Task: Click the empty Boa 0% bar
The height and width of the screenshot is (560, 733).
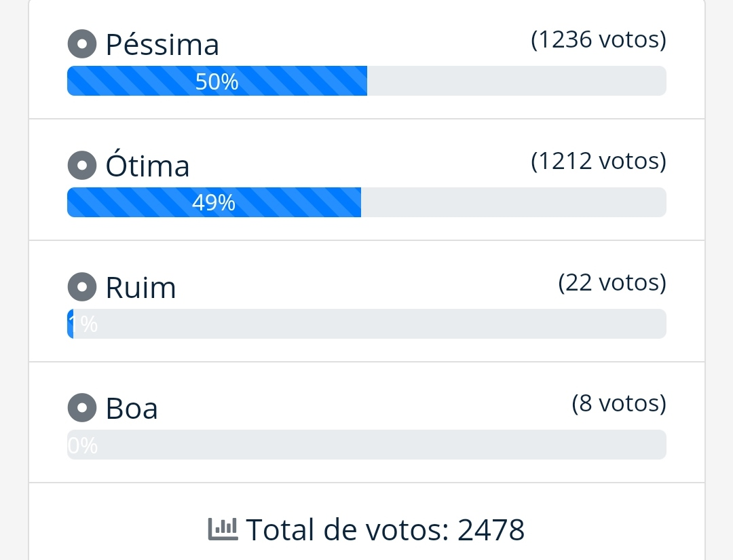Action: (x=366, y=445)
